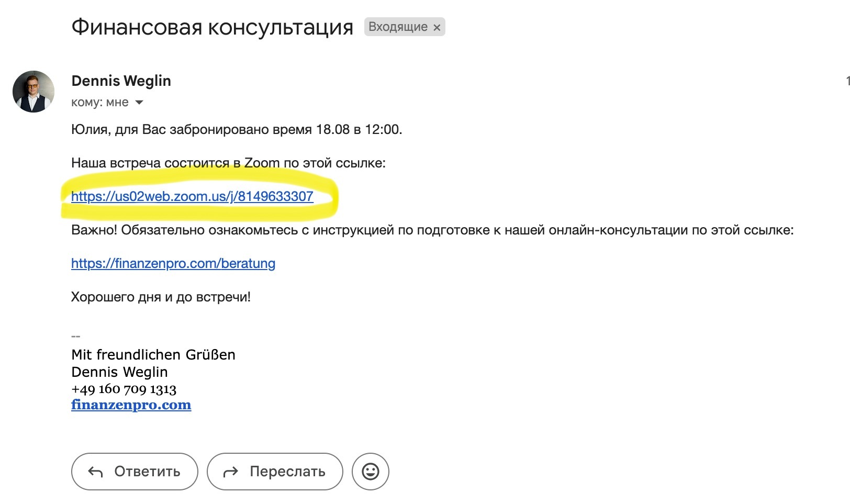Expand recipient details arrow next to мне
The height and width of the screenshot is (504, 850).
click(139, 103)
